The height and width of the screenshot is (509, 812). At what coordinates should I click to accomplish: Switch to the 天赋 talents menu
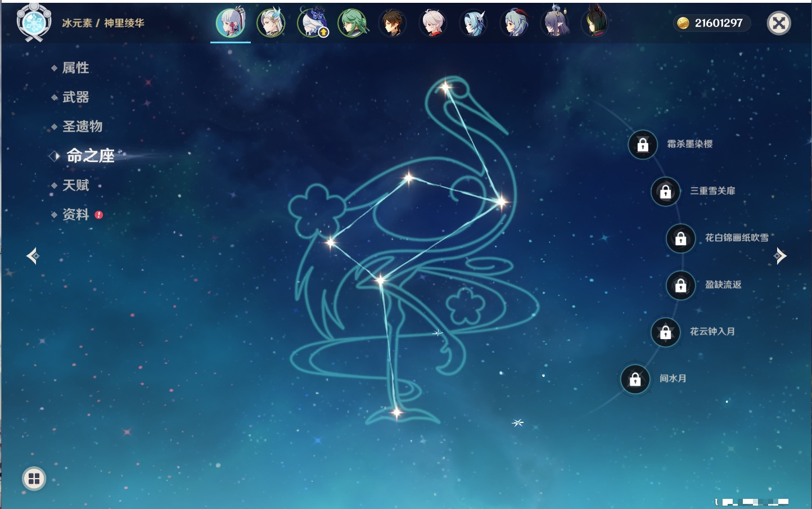click(x=75, y=186)
